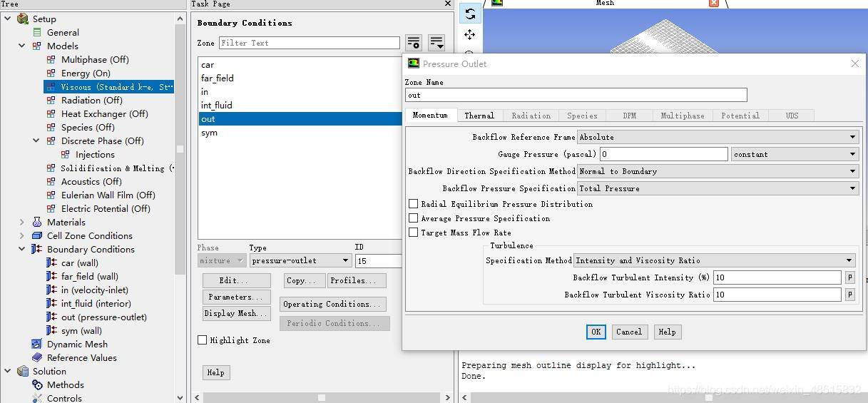Click the Profiles... button
This screenshot has height=403, width=868.
click(x=357, y=280)
